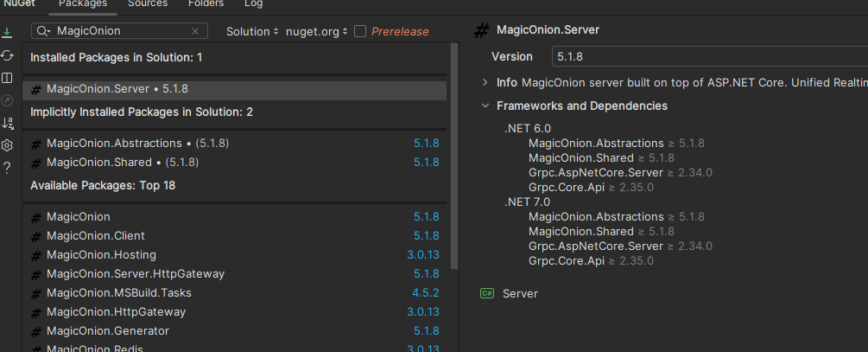Toggle the details pane layout icon
Viewport: 868px width, 352px height.
7,78
